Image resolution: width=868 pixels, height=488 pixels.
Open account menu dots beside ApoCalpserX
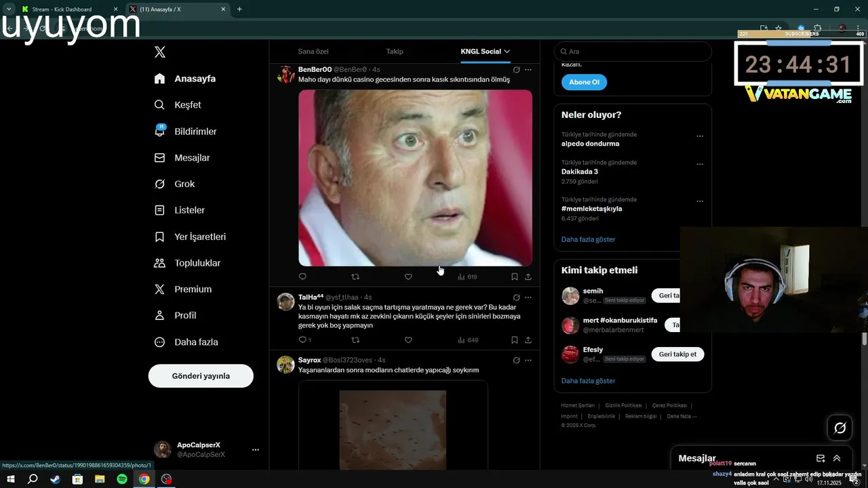click(256, 449)
